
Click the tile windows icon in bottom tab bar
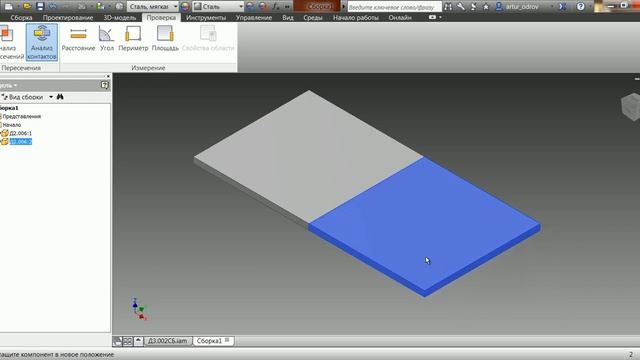(x=128, y=341)
